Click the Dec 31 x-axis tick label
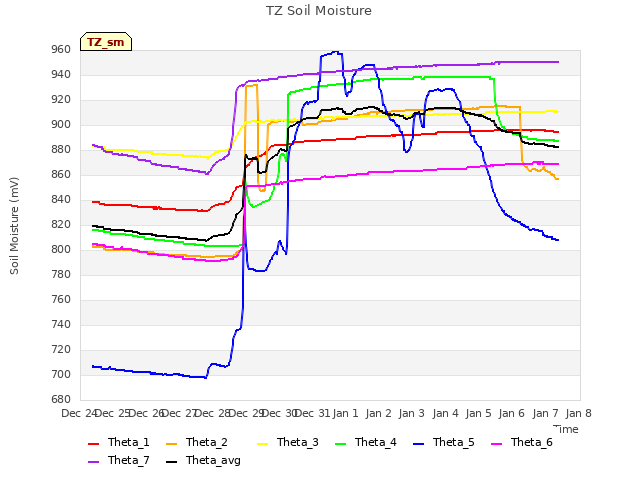The height and width of the screenshot is (480, 640). tap(312, 413)
